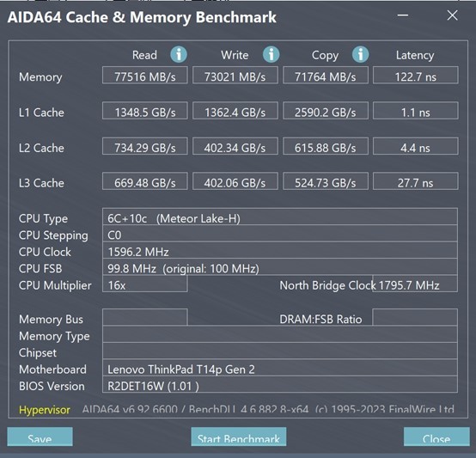Click the Read benchmark info icon
Image resolution: width=476 pixels, height=458 pixels.
179,55
